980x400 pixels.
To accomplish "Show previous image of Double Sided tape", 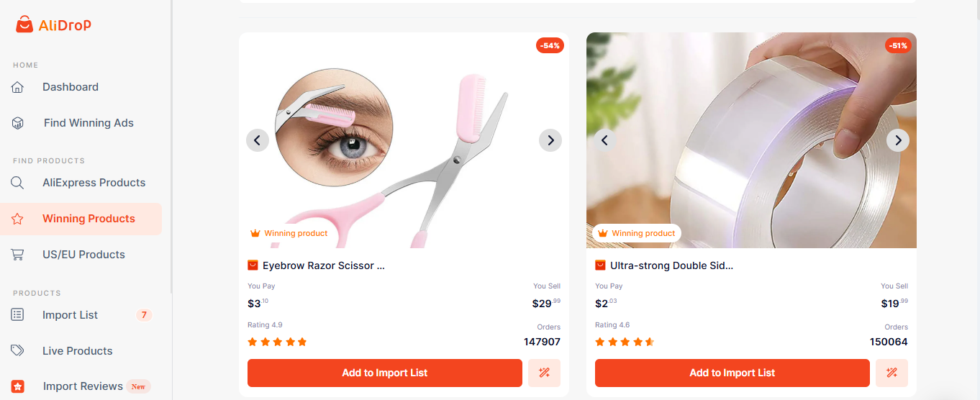I will tap(605, 140).
